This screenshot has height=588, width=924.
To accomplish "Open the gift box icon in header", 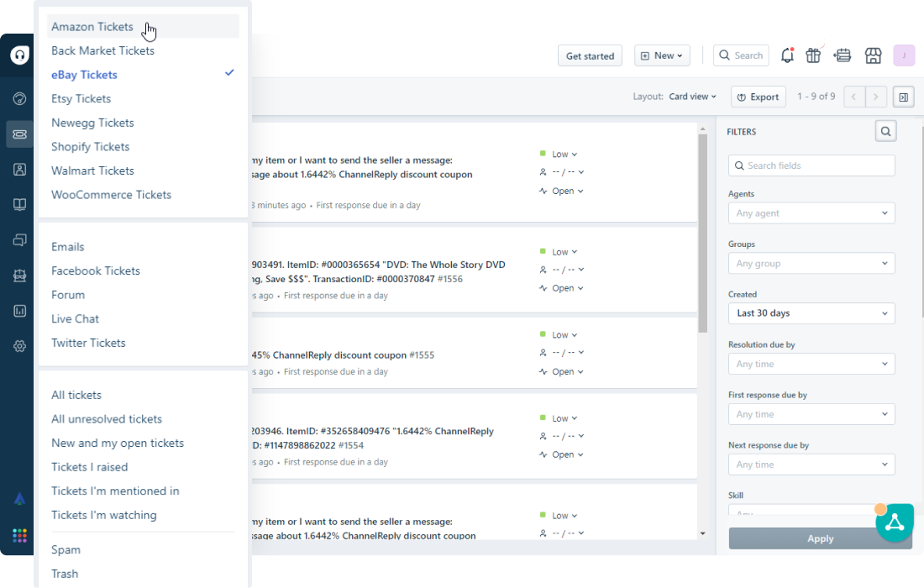I will 813,55.
